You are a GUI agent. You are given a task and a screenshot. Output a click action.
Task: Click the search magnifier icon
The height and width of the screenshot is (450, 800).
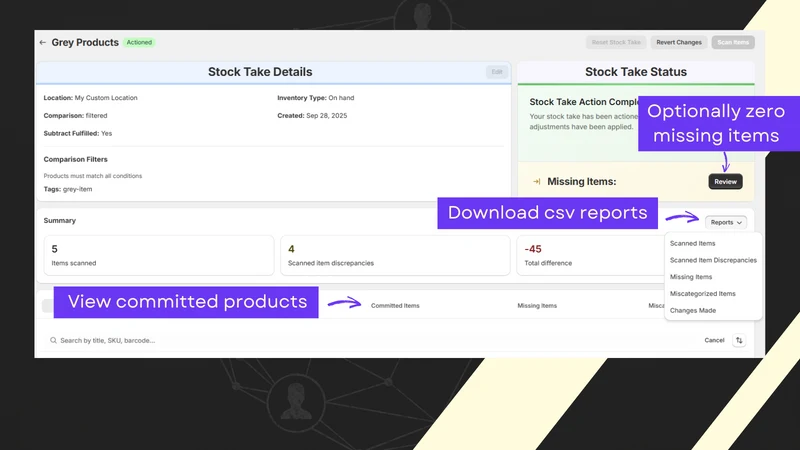pos(53,340)
